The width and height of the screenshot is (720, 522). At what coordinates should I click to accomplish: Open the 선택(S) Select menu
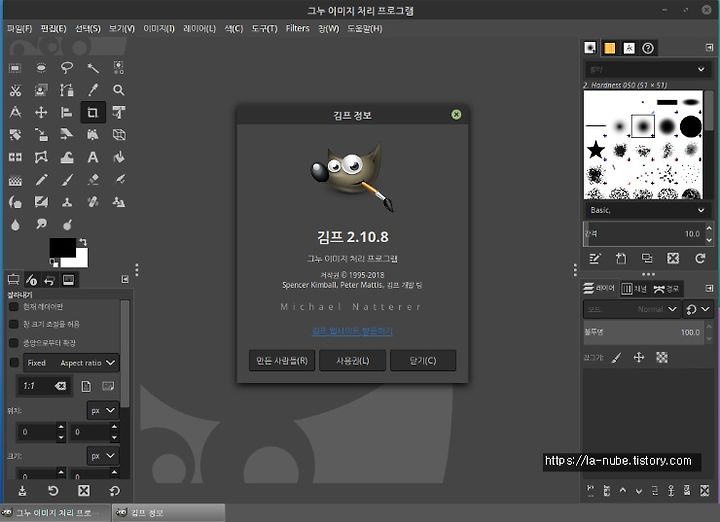pos(88,28)
